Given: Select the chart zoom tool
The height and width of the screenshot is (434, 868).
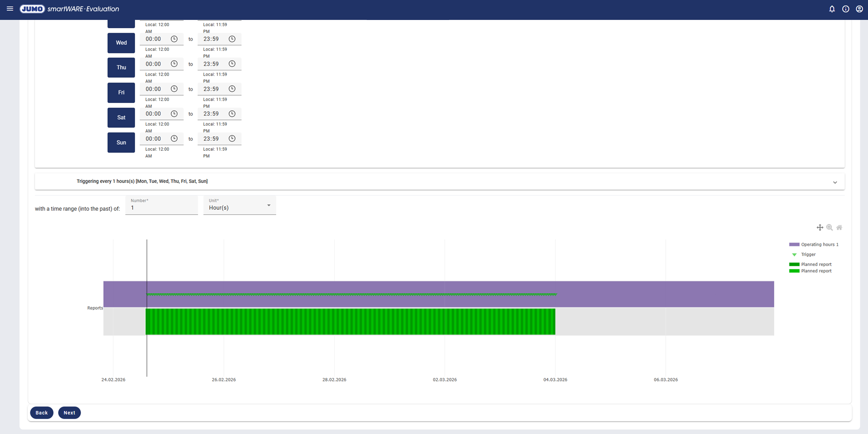Looking at the screenshot, I should 829,228.
